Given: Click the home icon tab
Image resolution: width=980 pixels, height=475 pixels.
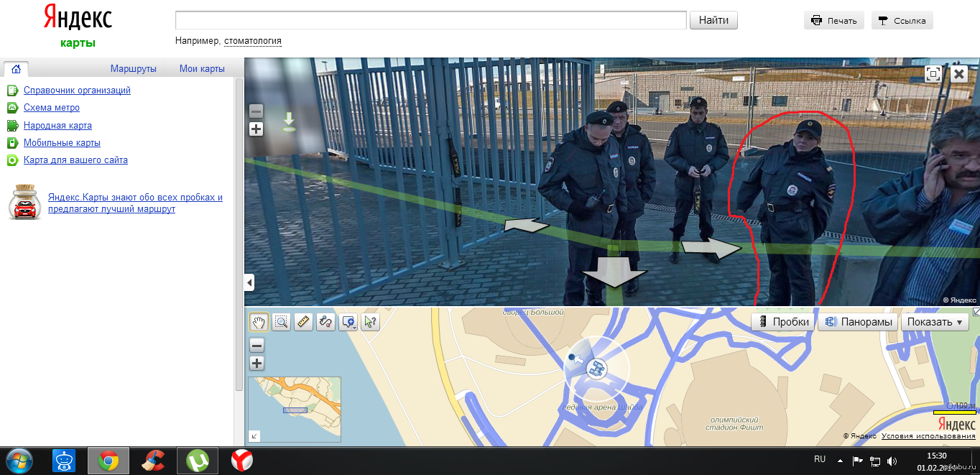Looking at the screenshot, I should tap(16, 69).
